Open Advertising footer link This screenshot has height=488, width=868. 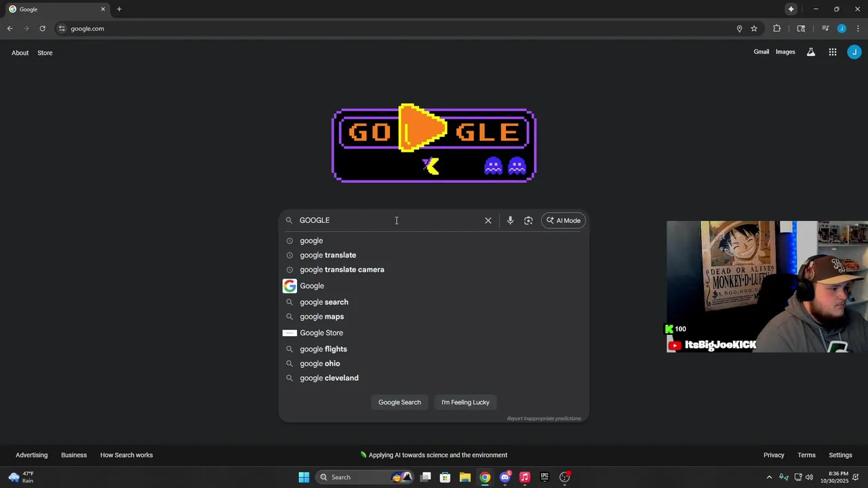32,455
